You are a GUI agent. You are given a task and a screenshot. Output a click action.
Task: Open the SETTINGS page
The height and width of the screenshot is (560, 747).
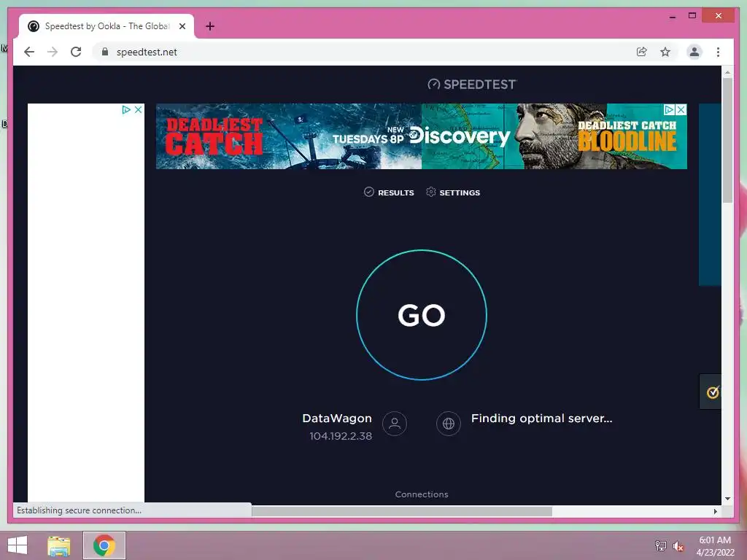453,192
